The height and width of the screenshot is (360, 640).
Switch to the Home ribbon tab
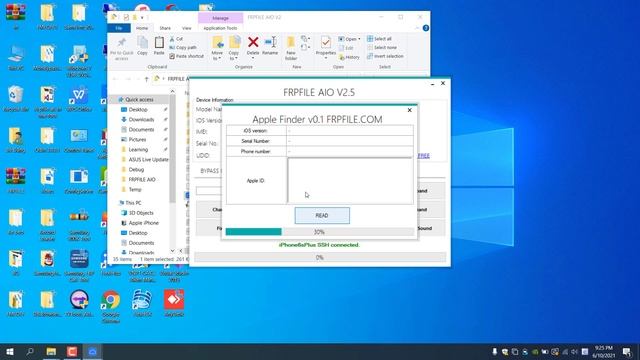pos(142,28)
